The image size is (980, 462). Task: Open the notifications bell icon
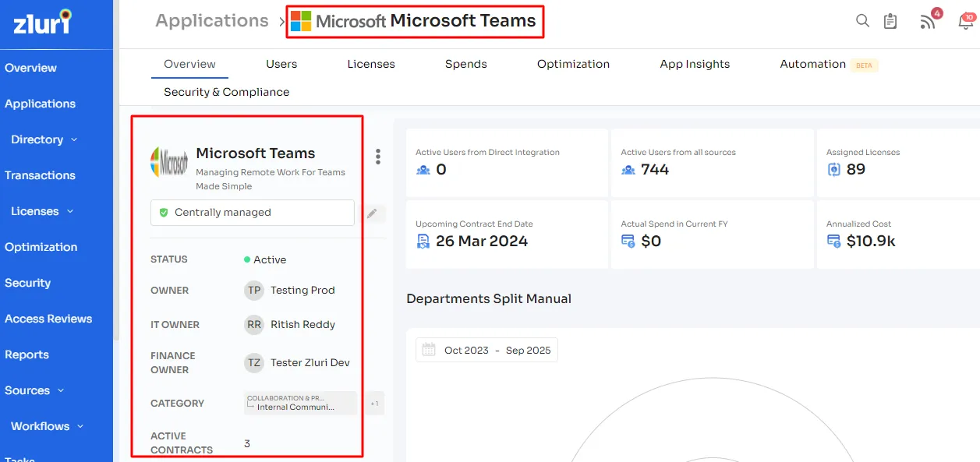(x=967, y=20)
